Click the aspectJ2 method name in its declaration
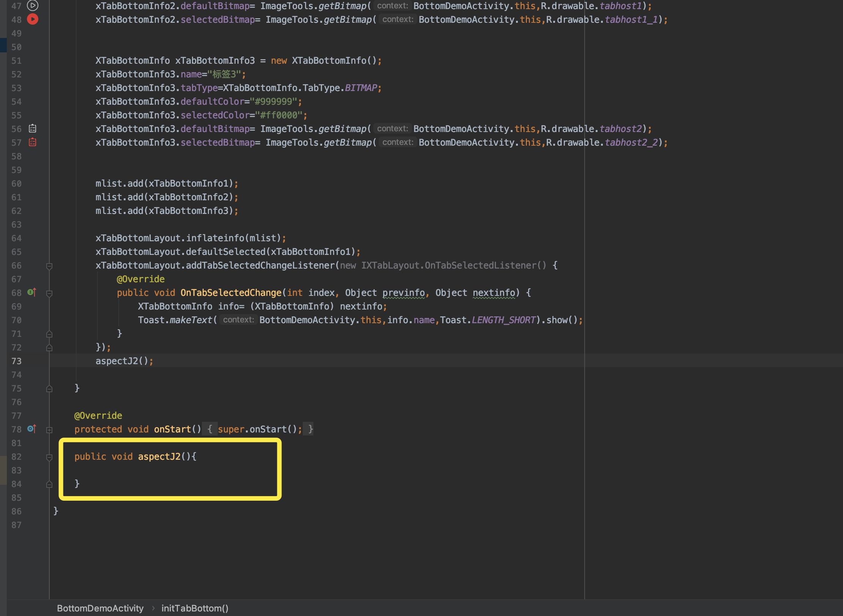 (159, 456)
